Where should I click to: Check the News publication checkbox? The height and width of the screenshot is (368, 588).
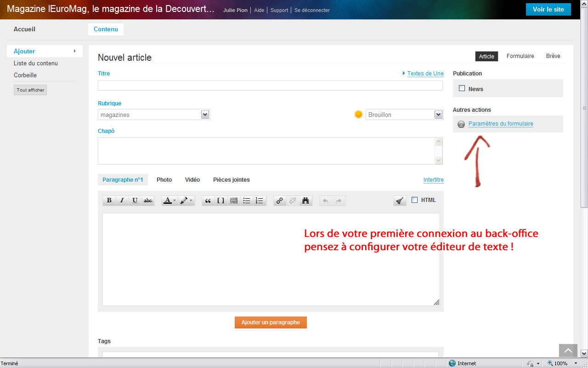click(x=462, y=88)
